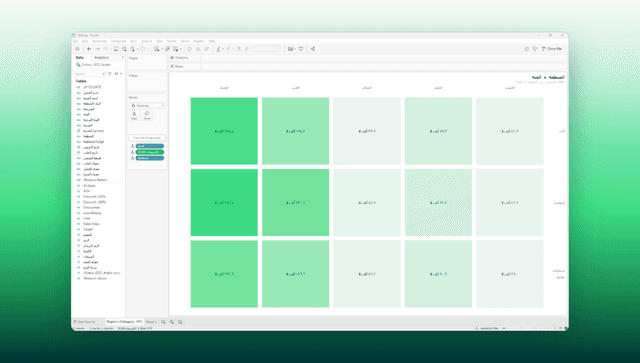Click the highlight pen toolbar icon
The width and height of the screenshot is (640, 363).
pyautogui.click(x=219, y=49)
